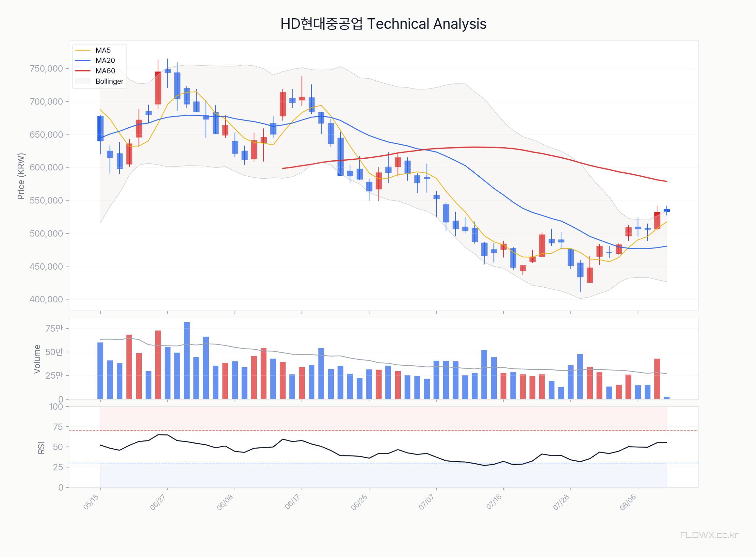Click the MA5 yellow line sample in legend
This screenshot has width=756, height=557.
pos(83,51)
